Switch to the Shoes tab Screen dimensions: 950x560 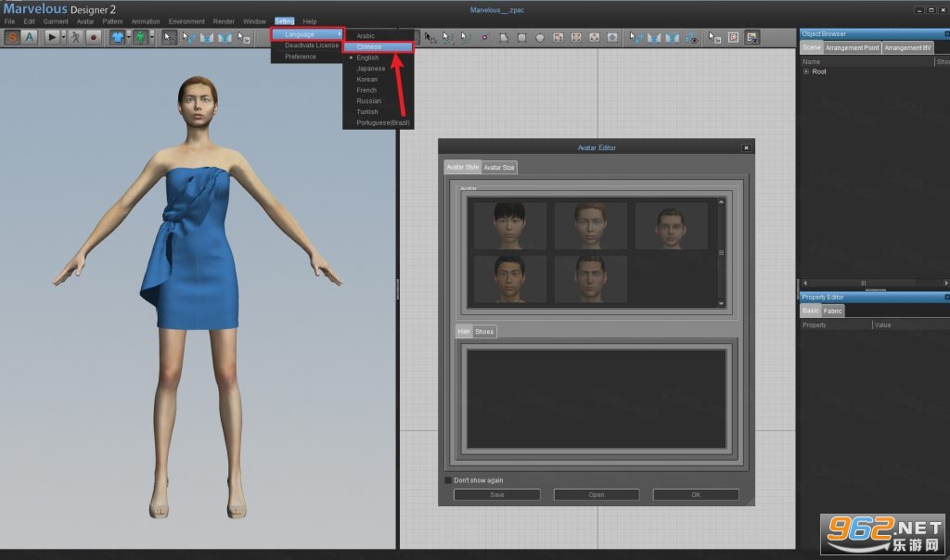click(x=484, y=331)
